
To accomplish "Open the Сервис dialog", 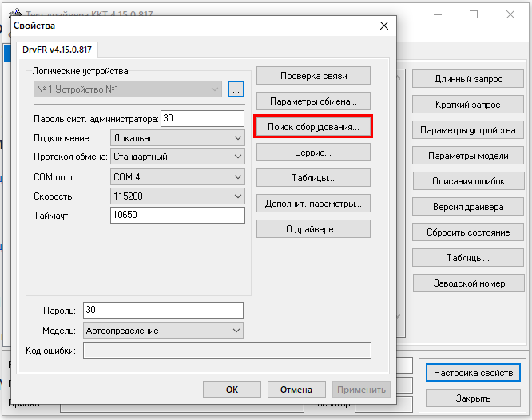I will [x=313, y=153].
